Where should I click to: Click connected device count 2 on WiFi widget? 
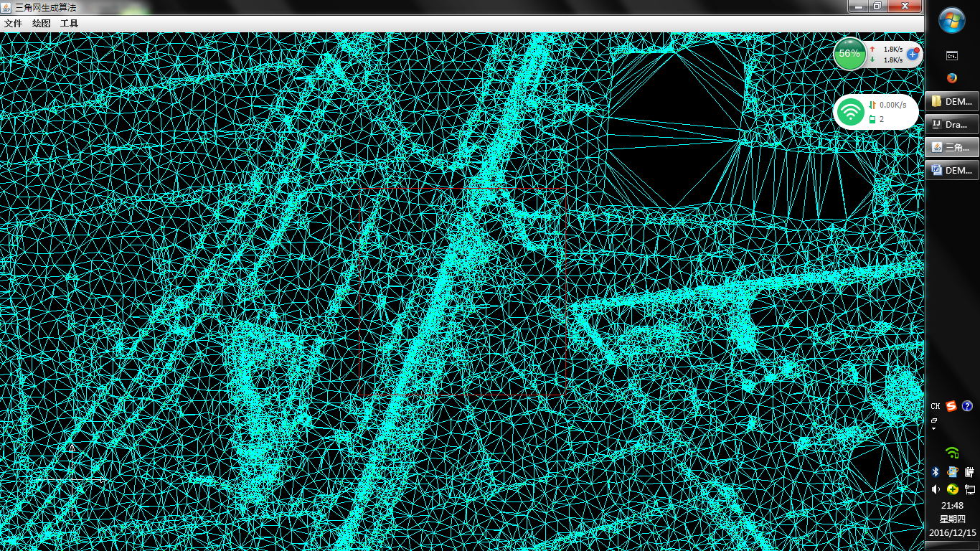(x=882, y=119)
